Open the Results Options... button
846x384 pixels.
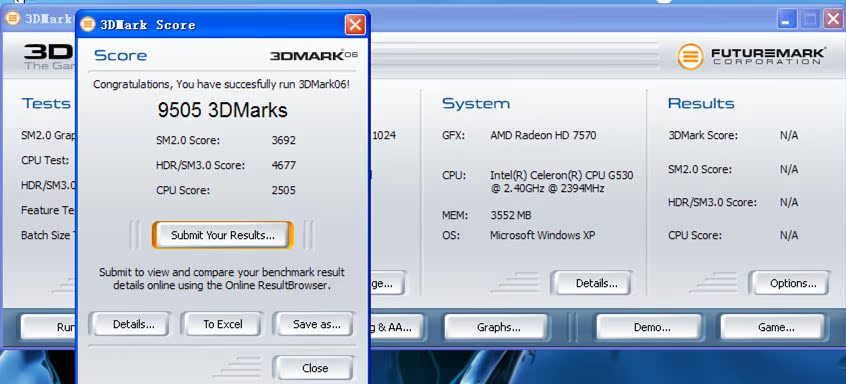(789, 283)
